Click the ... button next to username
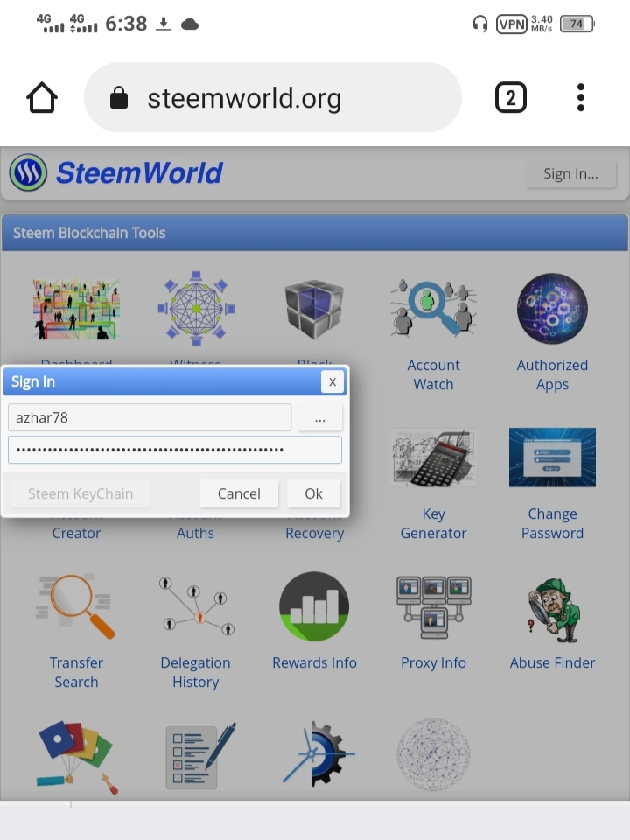Screen dimensions: 630x840 point(320,418)
